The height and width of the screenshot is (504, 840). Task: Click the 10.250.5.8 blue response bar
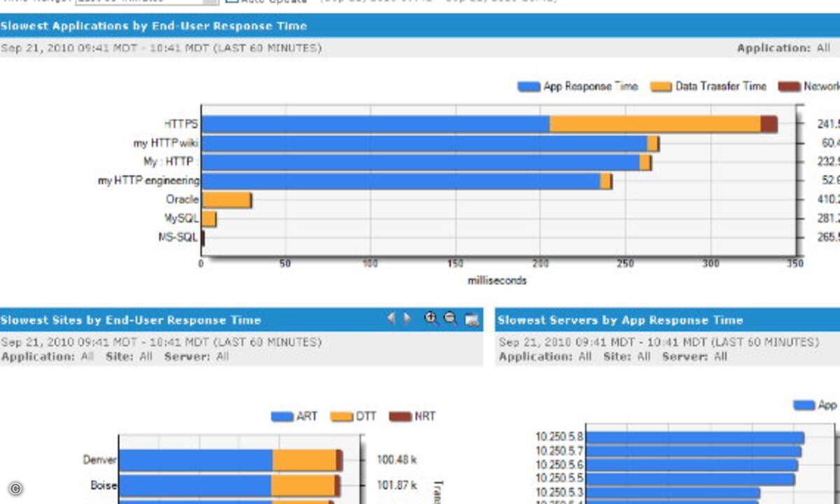pos(695,437)
